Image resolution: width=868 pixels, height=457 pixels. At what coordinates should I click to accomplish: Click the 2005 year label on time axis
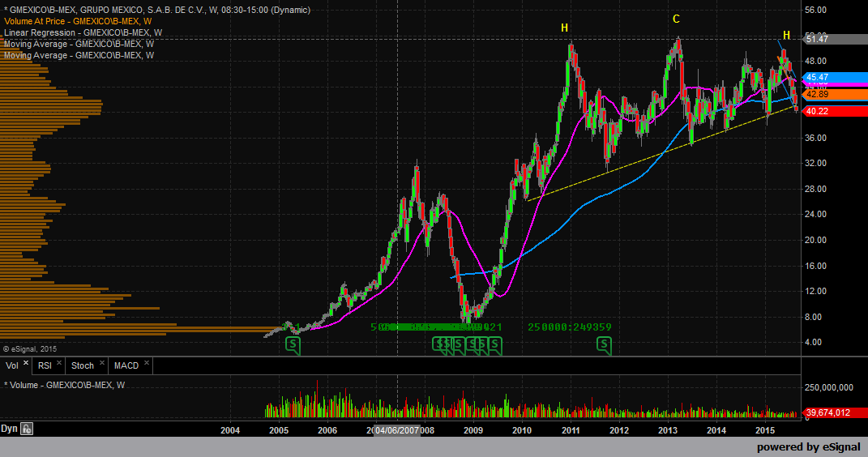coord(279,430)
